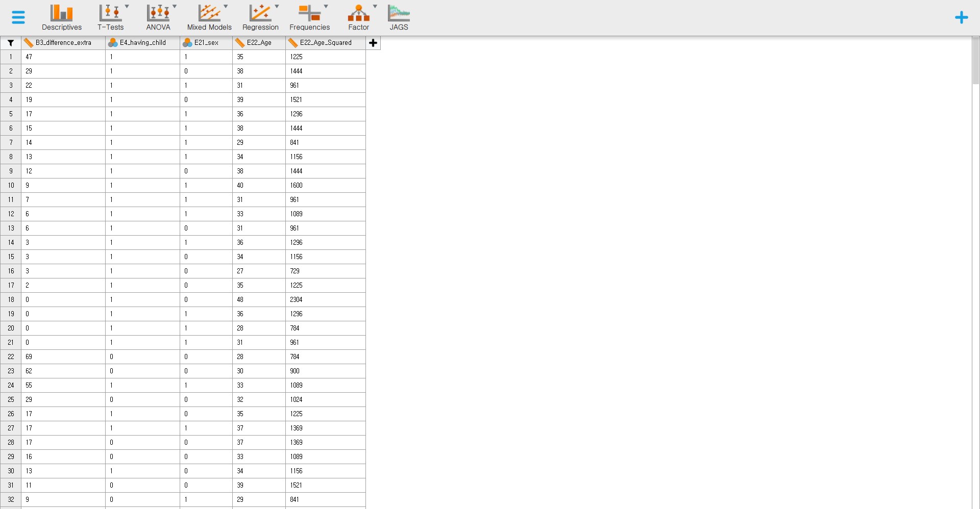Open the ANOVA analysis menu
This screenshot has height=509, width=980.
(x=158, y=17)
